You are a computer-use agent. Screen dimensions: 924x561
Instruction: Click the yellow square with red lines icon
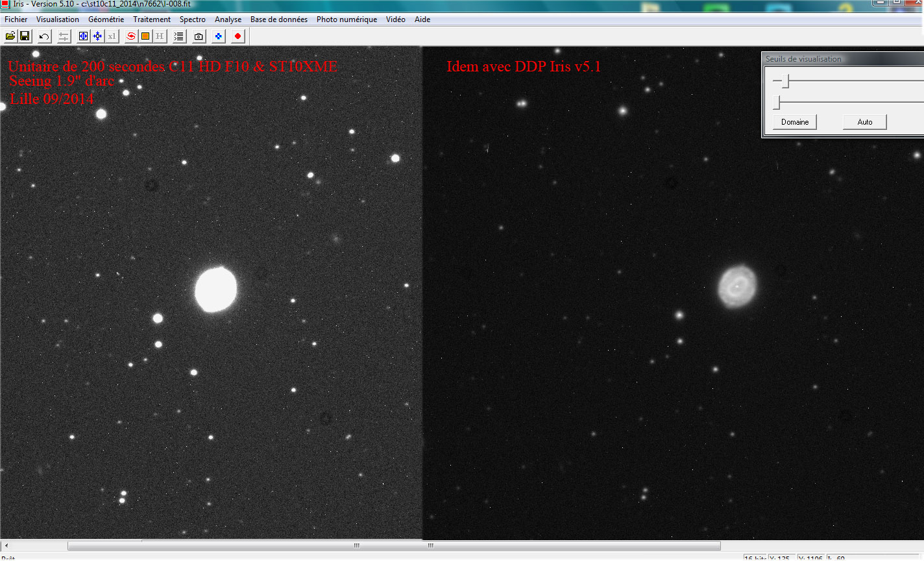(145, 36)
